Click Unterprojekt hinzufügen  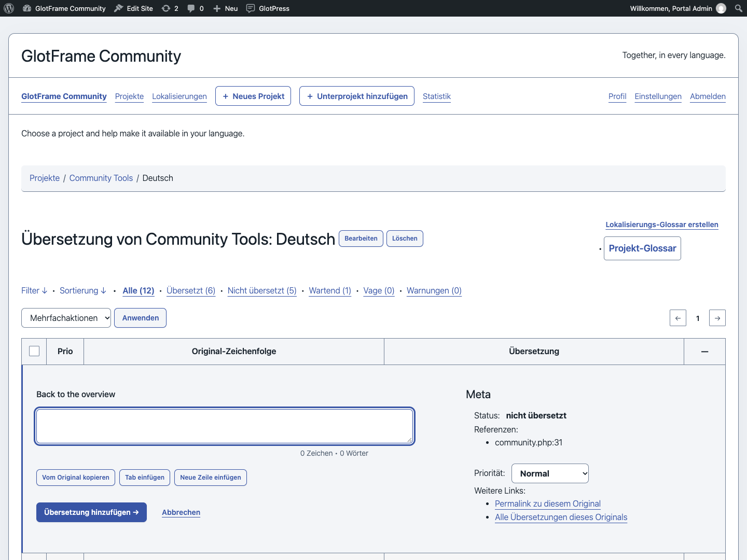[357, 96]
